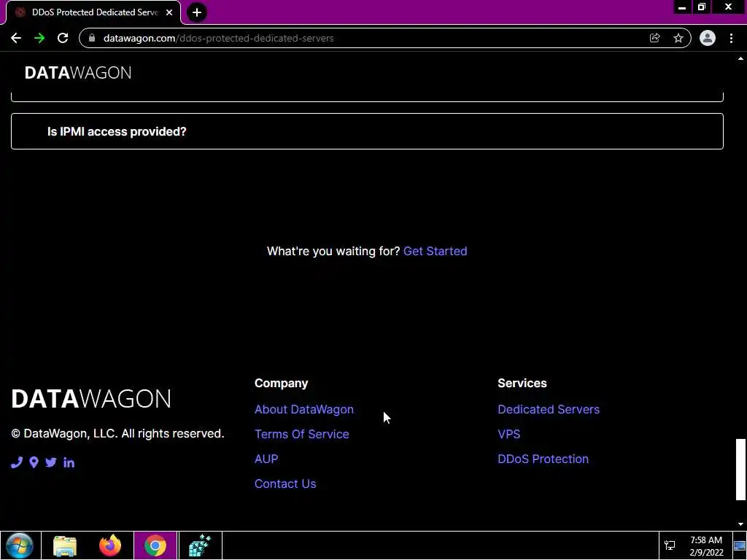747x560 pixels.
Task: Click the 'Services' footer heading
Action: click(522, 384)
